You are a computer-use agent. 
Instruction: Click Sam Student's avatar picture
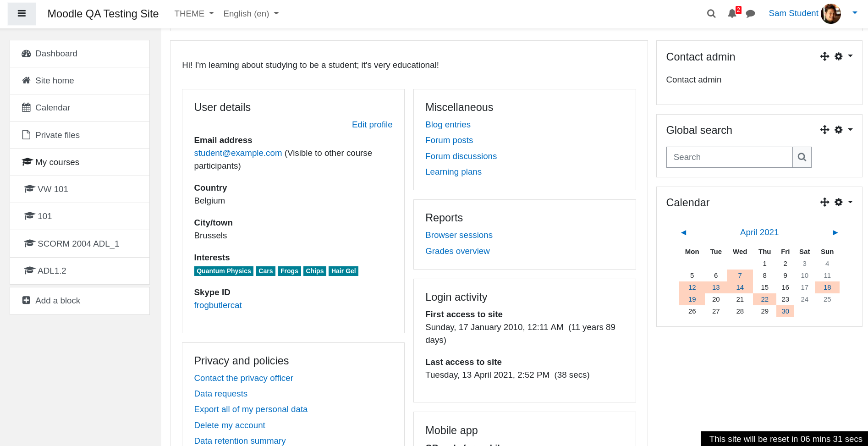(831, 14)
